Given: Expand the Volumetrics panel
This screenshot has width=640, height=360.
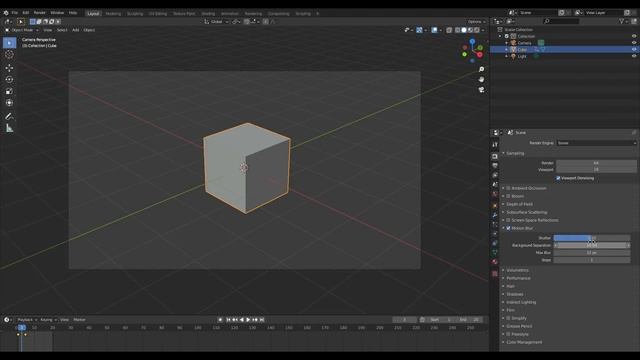Looking at the screenshot, I should click(517, 270).
